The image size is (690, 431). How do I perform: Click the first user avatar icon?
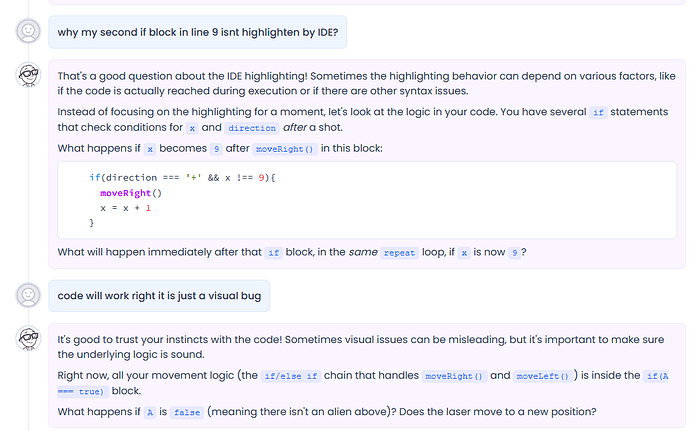click(28, 31)
